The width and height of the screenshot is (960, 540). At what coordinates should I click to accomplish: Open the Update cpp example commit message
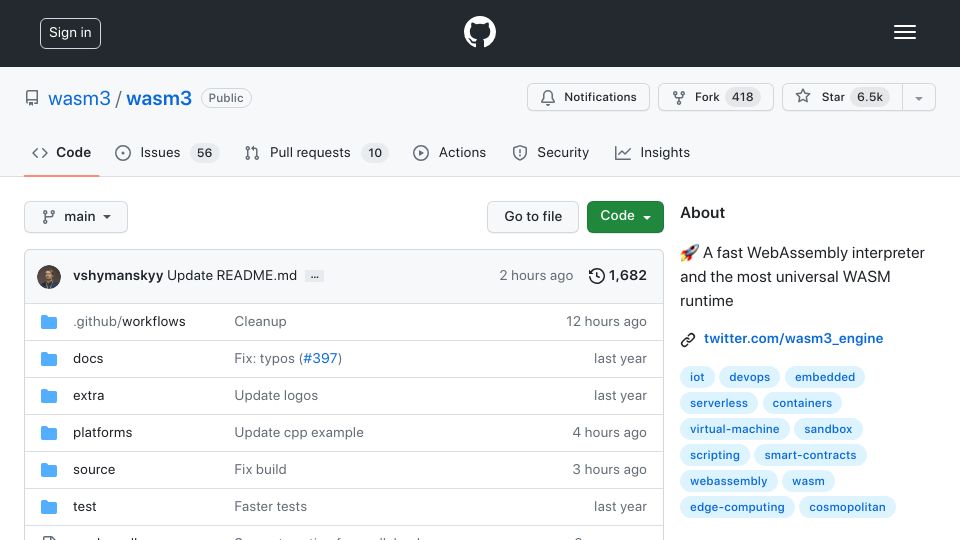299,432
